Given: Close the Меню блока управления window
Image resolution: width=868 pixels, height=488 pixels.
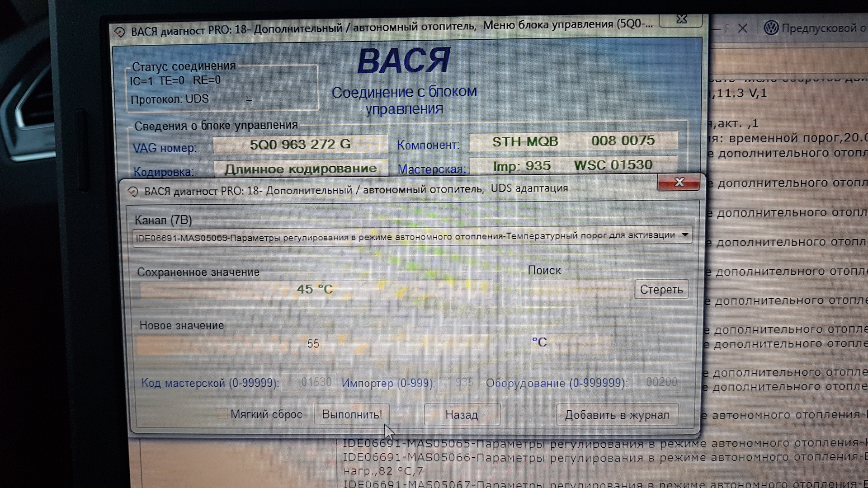Looking at the screenshot, I should (x=681, y=19).
